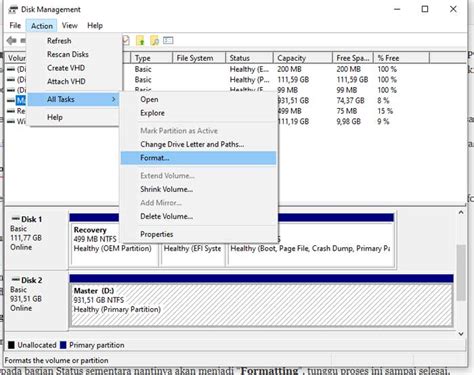Viewport: 474px width, 375px height.
Task: Select the Disk 2 drive icon
Action: coord(16,280)
